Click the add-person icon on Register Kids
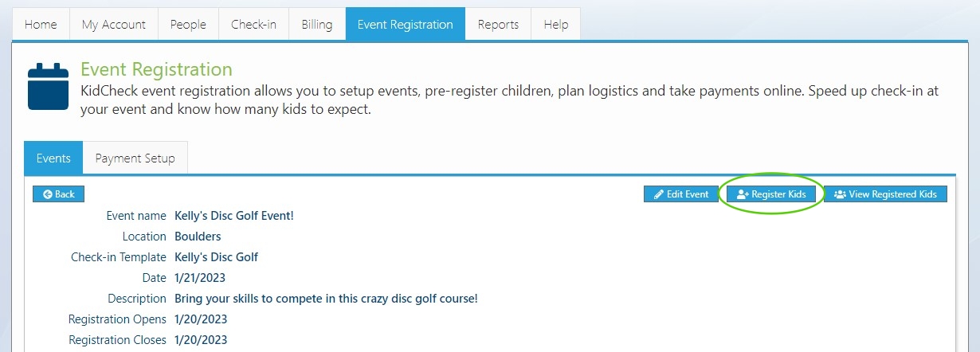 pyautogui.click(x=743, y=194)
